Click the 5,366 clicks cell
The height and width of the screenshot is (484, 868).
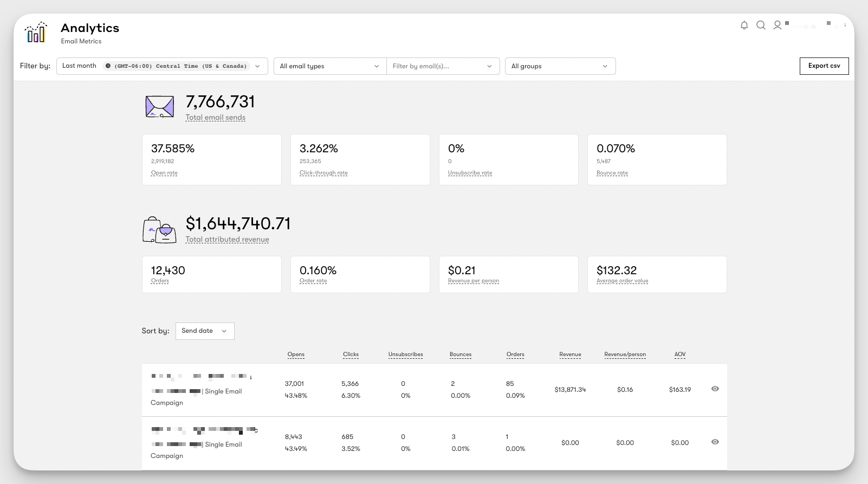tap(350, 384)
